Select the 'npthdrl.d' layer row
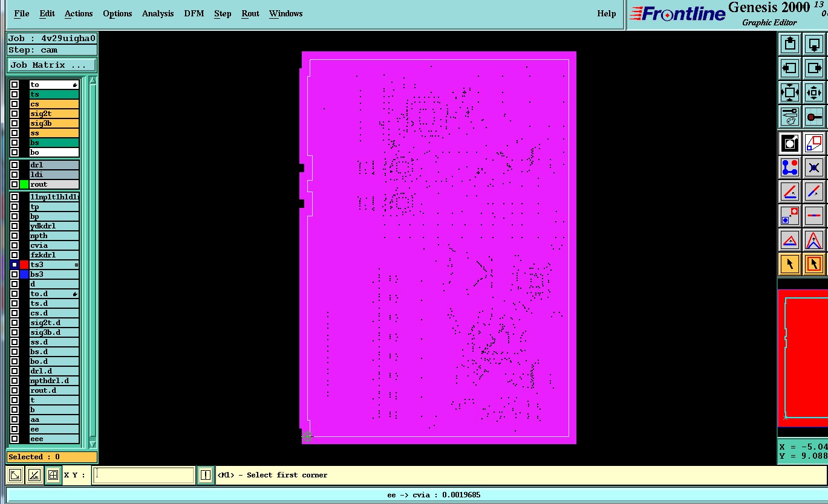Viewport: 828px width, 504px height. tap(54, 381)
